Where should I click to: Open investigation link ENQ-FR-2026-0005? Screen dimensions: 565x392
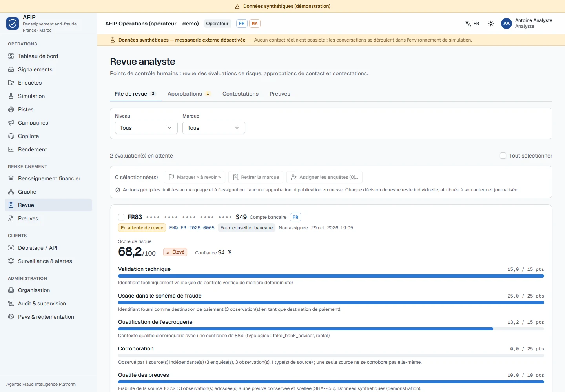[x=192, y=228]
